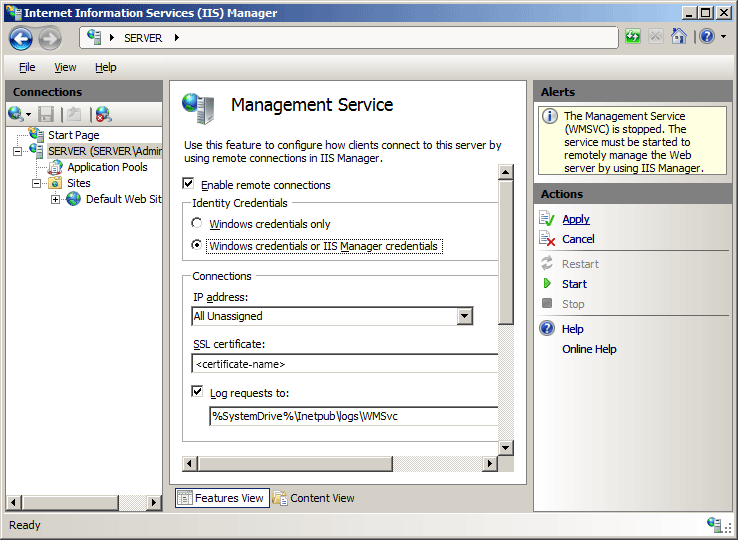Click the vertical scrollbar down arrow
The image size is (738, 540).
pyautogui.click(x=505, y=447)
